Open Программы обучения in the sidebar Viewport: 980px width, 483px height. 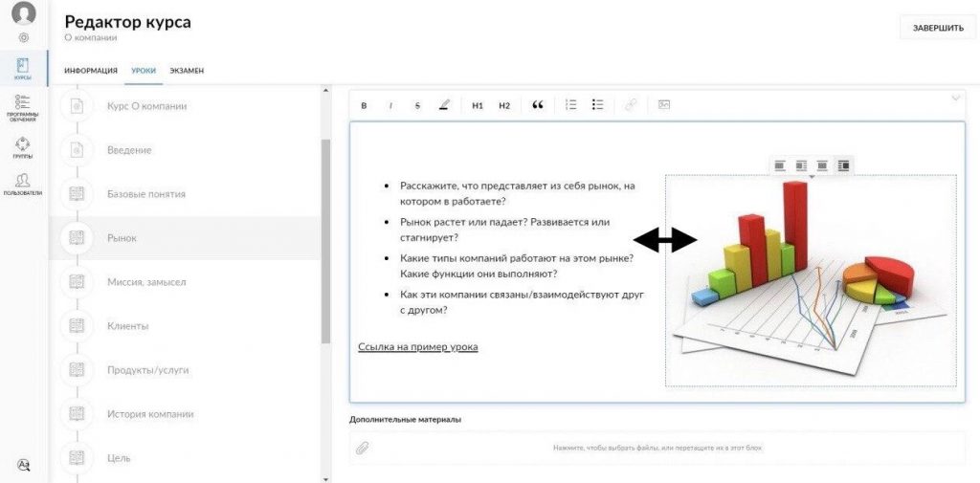click(23, 108)
